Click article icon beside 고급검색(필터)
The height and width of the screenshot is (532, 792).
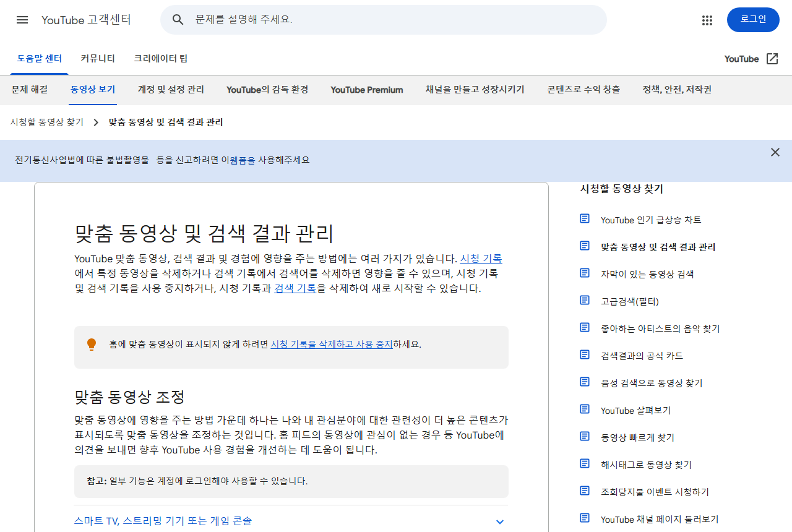585,300
